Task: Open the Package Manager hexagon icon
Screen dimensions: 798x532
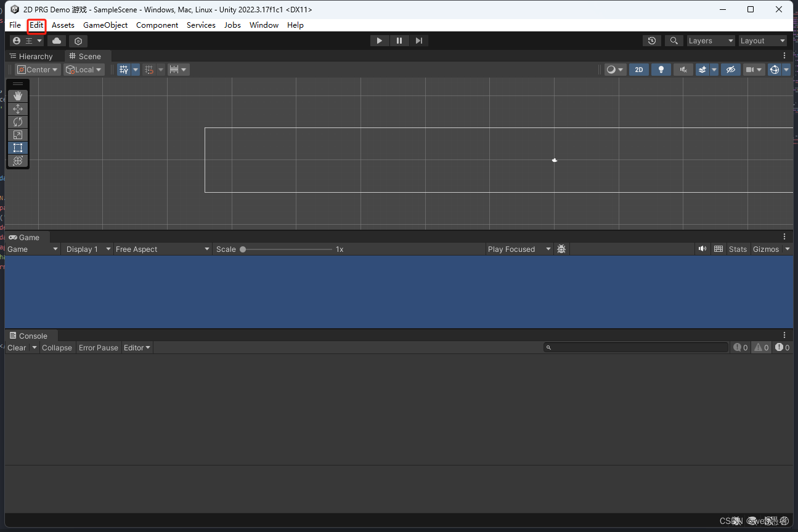Action: point(78,41)
